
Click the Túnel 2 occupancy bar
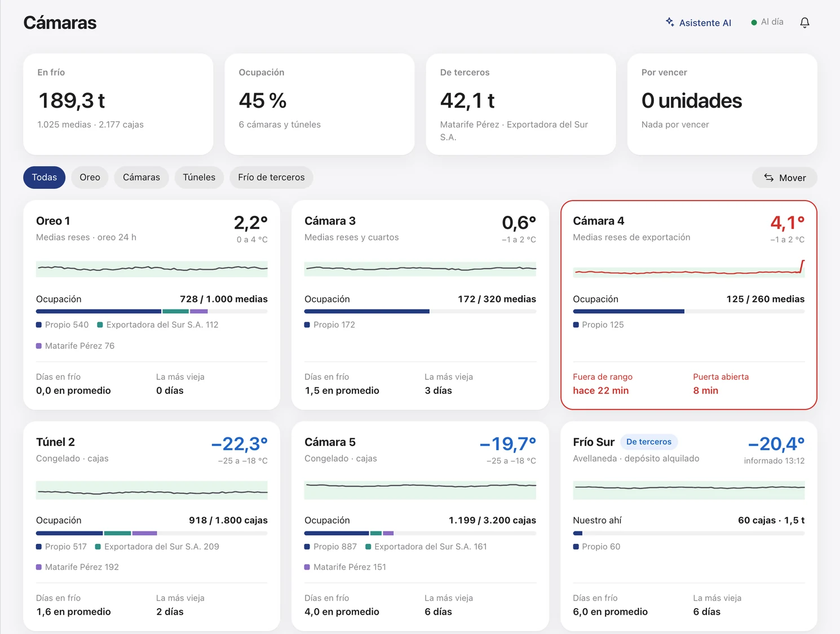click(152, 533)
